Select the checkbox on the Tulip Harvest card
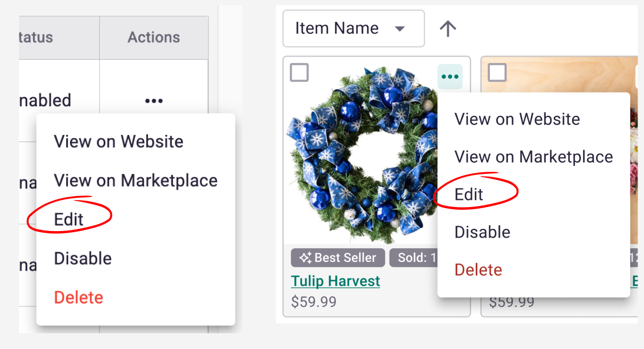 click(x=299, y=73)
